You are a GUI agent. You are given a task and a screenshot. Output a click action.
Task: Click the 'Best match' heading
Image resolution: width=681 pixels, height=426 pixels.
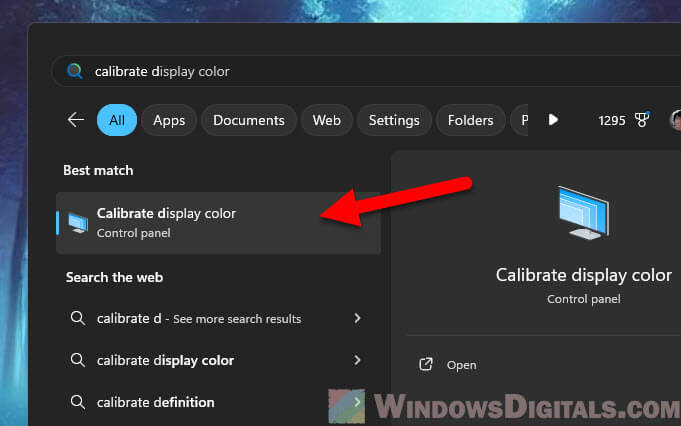(x=98, y=170)
